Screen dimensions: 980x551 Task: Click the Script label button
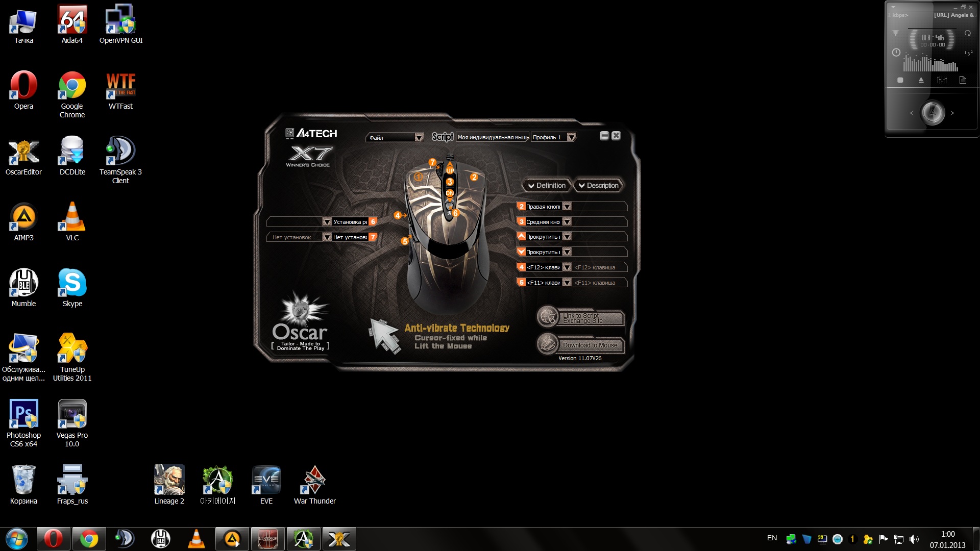click(443, 137)
